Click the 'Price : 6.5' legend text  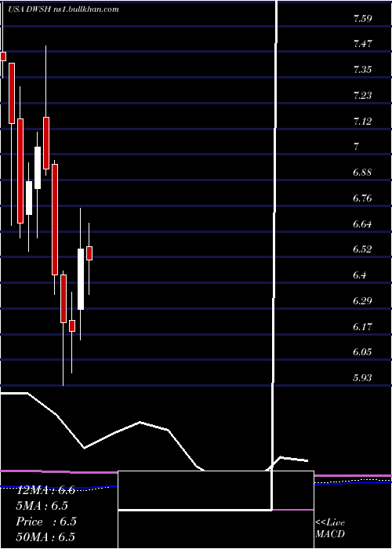pyautogui.click(x=46, y=522)
